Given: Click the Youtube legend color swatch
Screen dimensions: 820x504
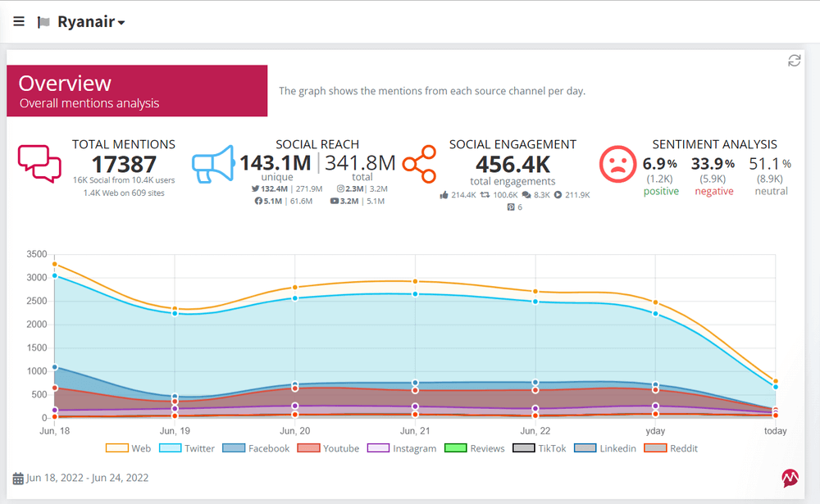Looking at the screenshot, I should 308,448.
